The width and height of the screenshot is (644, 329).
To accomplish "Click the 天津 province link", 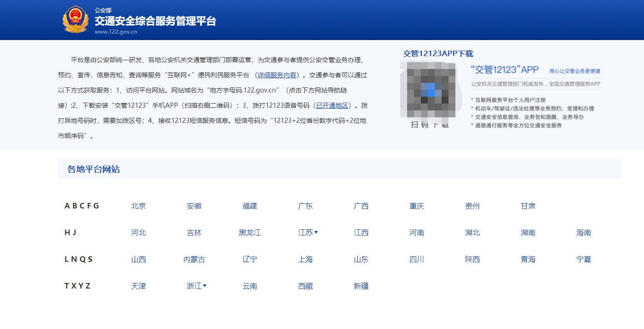I will (138, 286).
